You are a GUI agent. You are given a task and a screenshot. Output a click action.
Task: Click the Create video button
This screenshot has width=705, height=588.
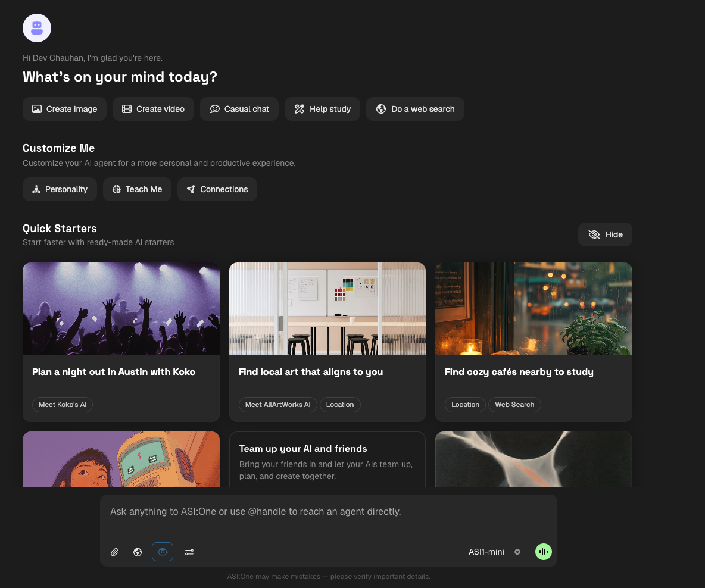pos(153,109)
